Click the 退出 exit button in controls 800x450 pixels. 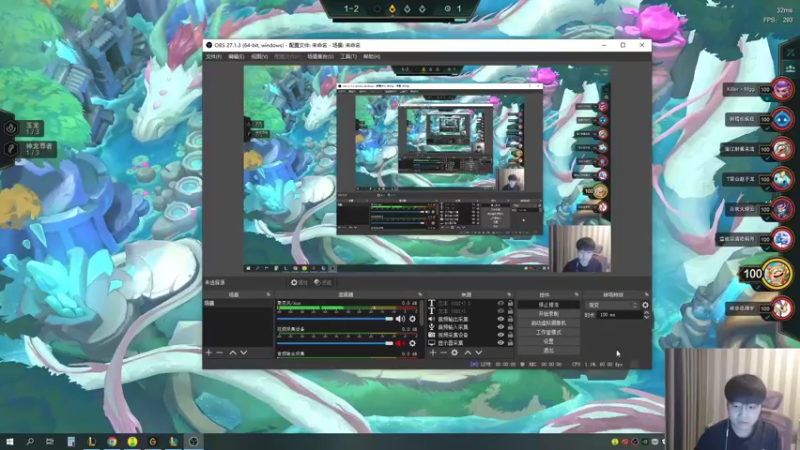coord(548,351)
